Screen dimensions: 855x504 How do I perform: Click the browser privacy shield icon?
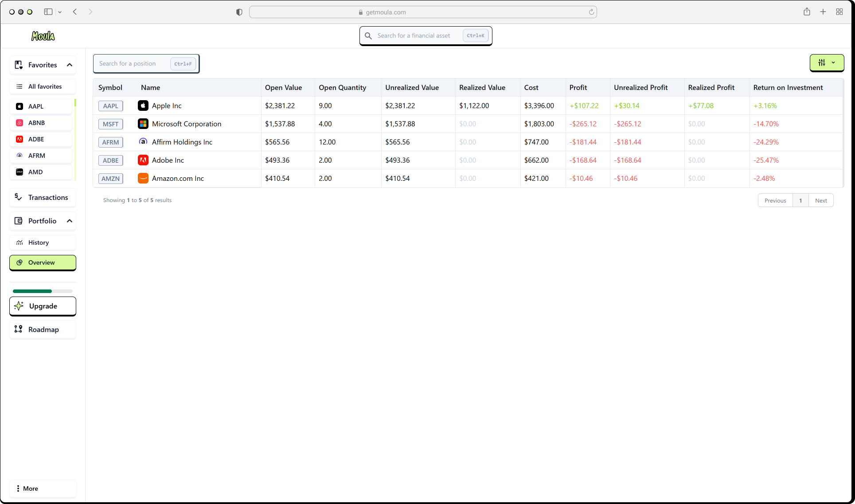[x=239, y=12]
